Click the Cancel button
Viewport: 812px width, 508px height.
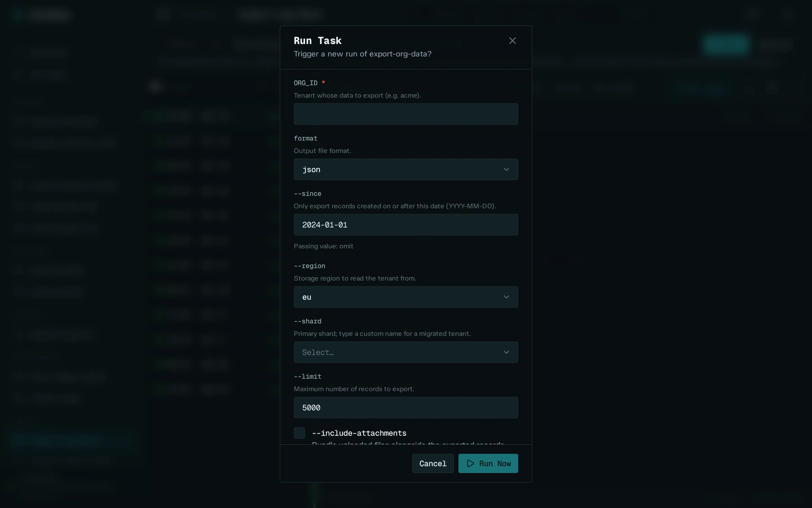pyautogui.click(x=433, y=463)
